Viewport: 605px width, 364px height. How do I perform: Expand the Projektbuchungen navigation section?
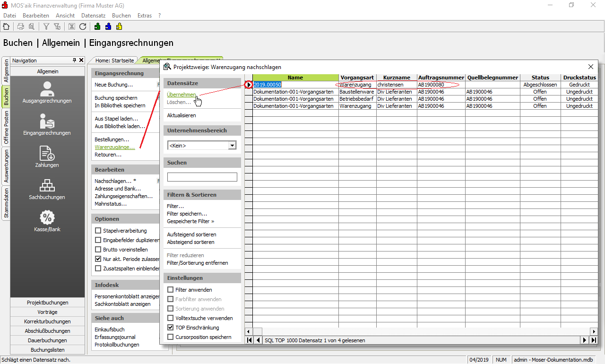(47, 303)
